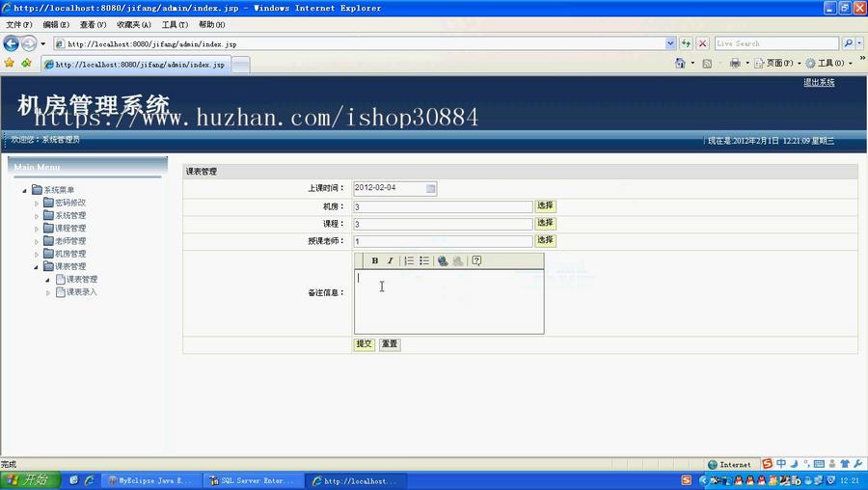This screenshot has width=868, height=490.
Task: Click the 退出系统 logout link
Action: click(819, 83)
